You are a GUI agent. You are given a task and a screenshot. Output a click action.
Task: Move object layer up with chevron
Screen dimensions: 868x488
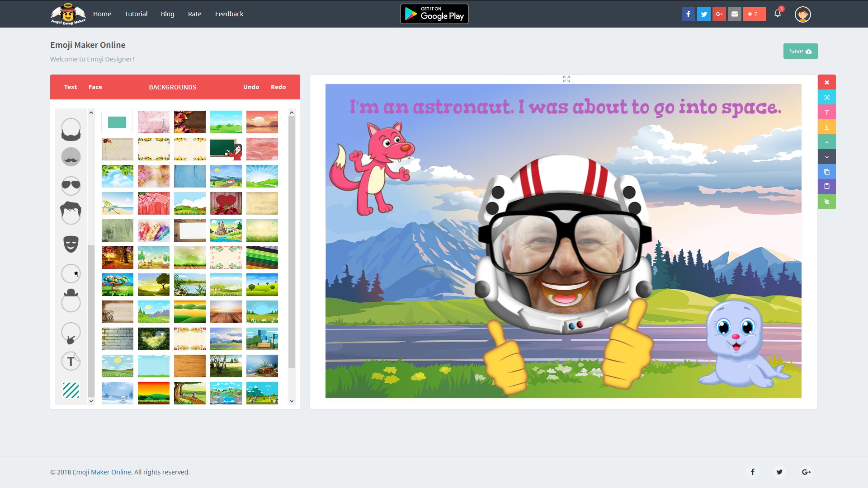click(x=826, y=142)
